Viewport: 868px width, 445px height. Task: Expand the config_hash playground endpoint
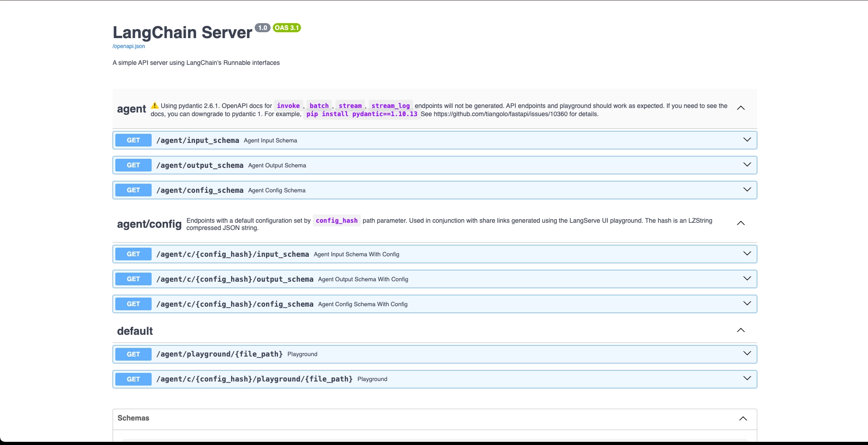747,379
